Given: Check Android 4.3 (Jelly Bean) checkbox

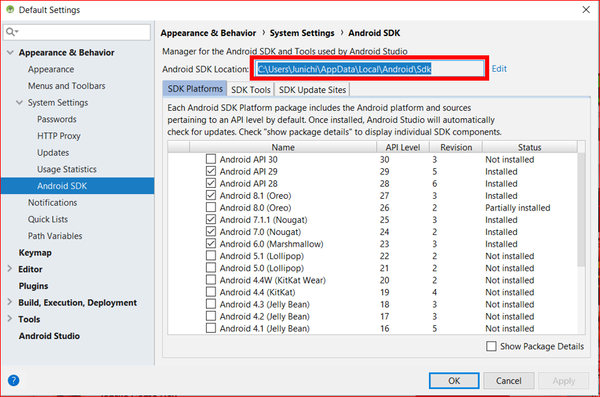Looking at the screenshot, I should coord(211,304).
